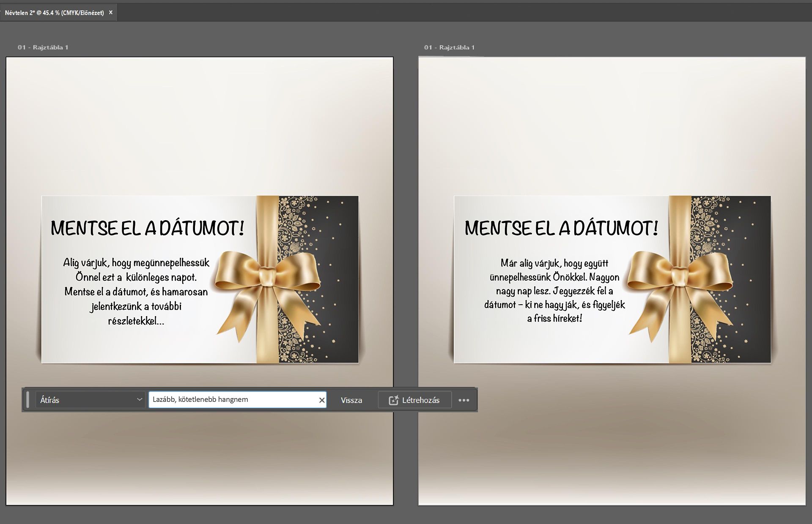Close the Névtelen 2 document tab

point(111,13)
